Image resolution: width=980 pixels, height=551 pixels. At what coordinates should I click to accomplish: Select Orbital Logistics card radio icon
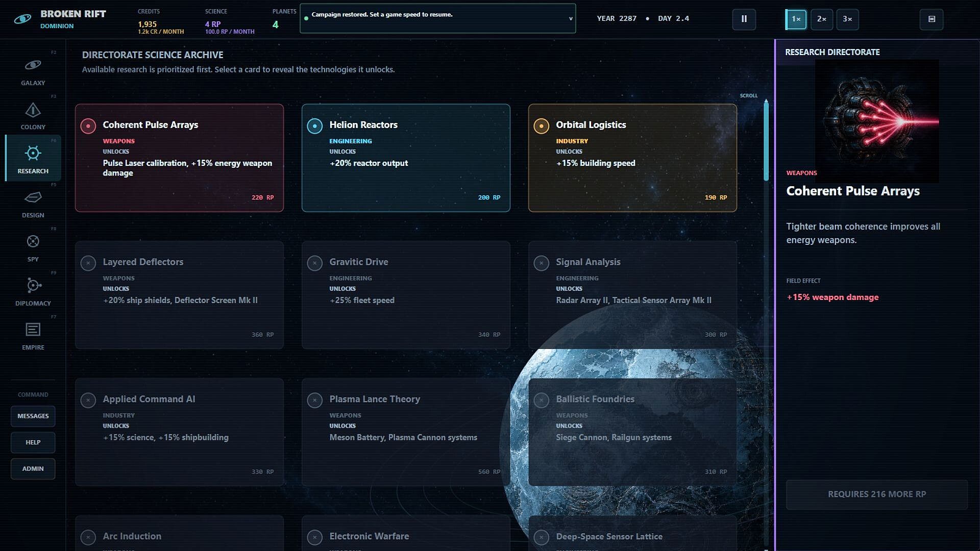tap(541, 126)
